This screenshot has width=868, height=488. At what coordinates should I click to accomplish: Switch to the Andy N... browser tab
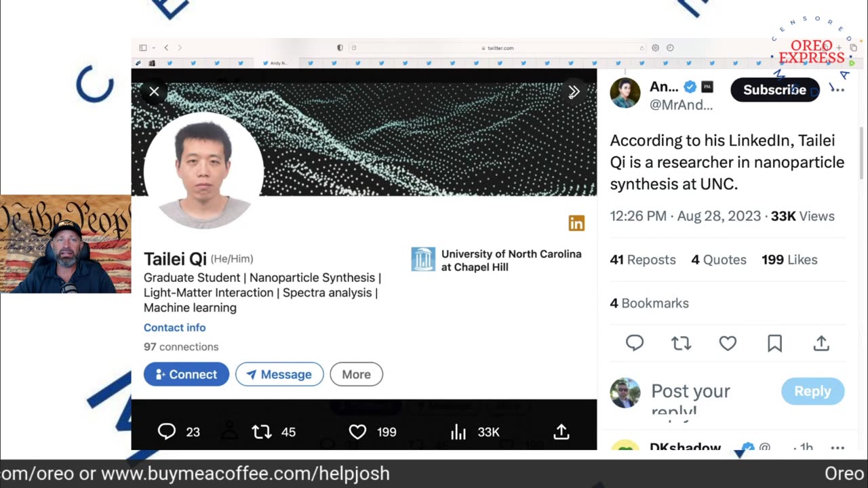click(x=276, y=63)
